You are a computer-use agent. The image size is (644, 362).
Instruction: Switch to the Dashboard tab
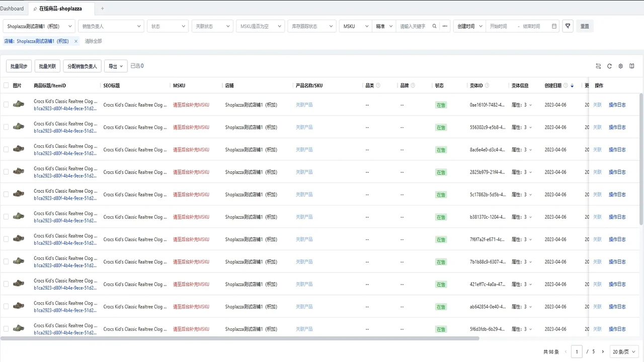point(12,8)
